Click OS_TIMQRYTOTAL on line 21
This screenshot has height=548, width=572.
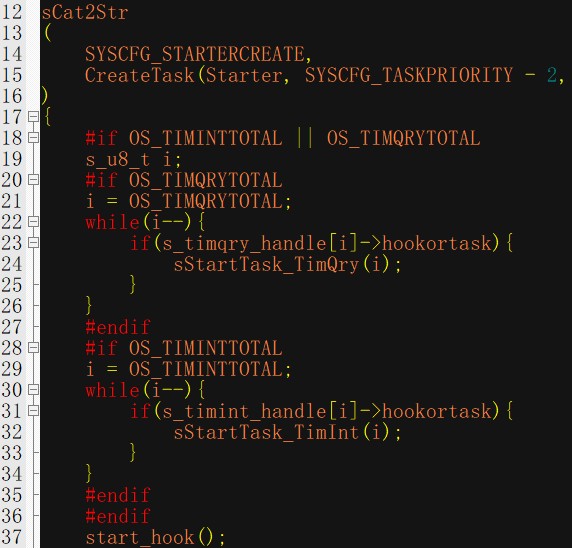click(x=206, y=201)
